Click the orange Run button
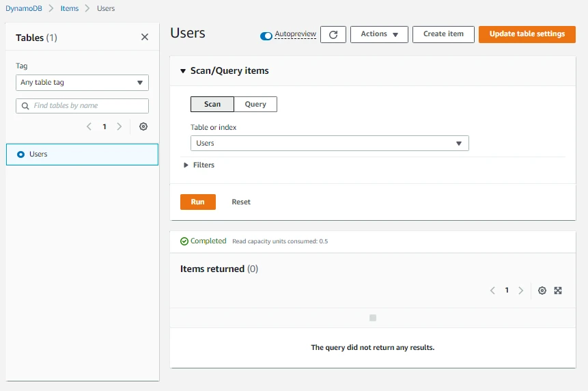This screenshot has width=588, height=391. (x=197, y=202)
